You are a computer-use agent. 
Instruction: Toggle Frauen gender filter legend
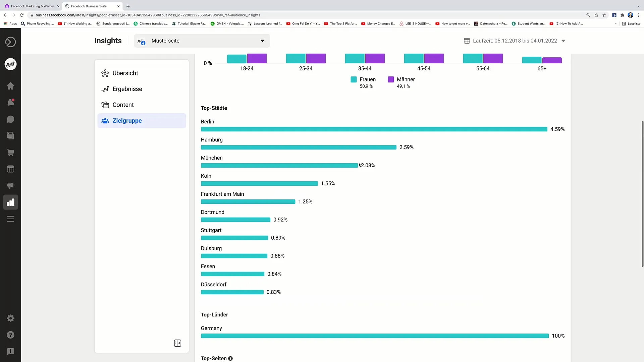tap(363, 79)
